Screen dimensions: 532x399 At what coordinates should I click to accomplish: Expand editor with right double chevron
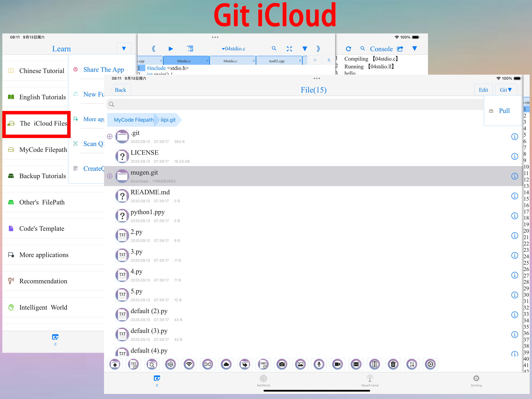click(x=318, y=49)
